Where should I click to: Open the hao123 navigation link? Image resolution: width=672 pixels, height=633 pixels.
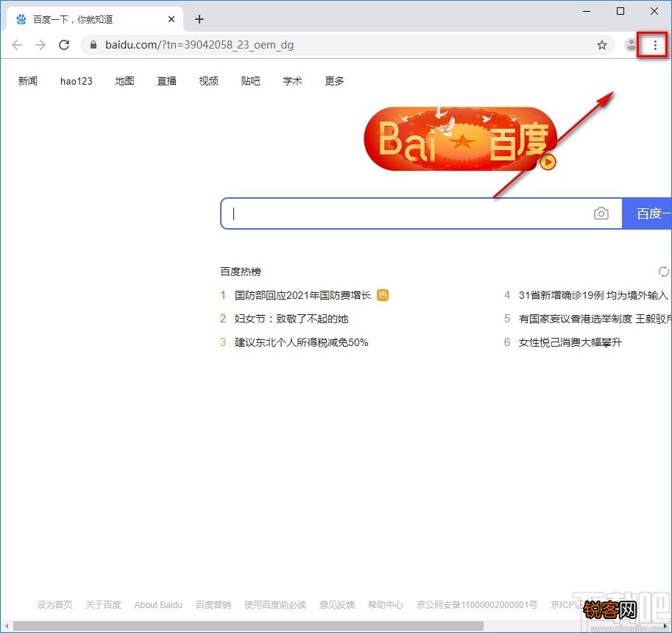pyautogui.click(x=77, y=81)
